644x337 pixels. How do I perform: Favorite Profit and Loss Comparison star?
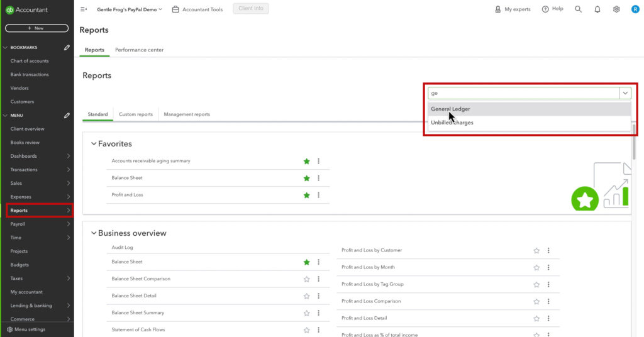click(x=536, y=301)
